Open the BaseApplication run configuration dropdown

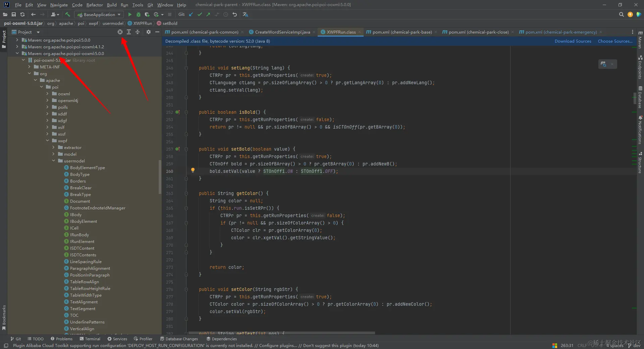99,14
